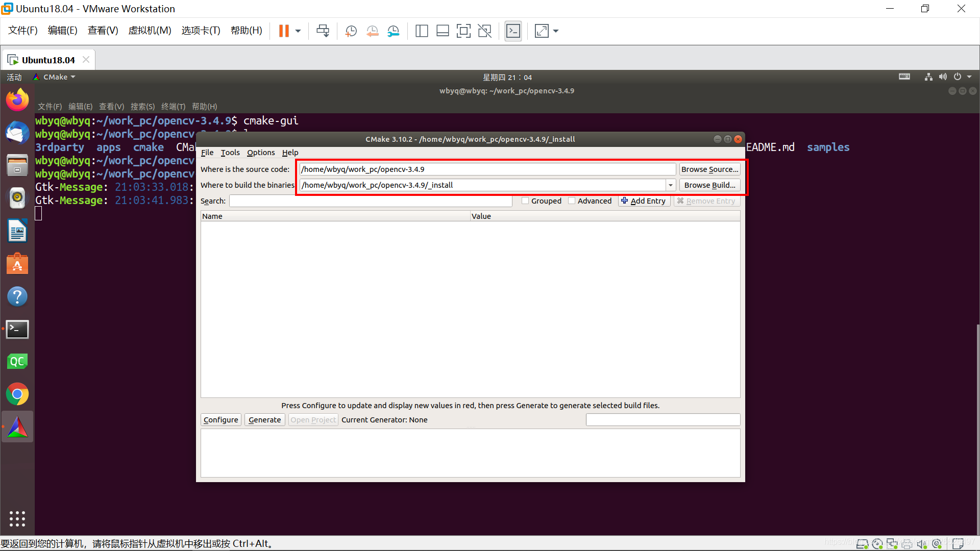
Task: Select the CMake icon in dock
Action: (x=17, y=427)
